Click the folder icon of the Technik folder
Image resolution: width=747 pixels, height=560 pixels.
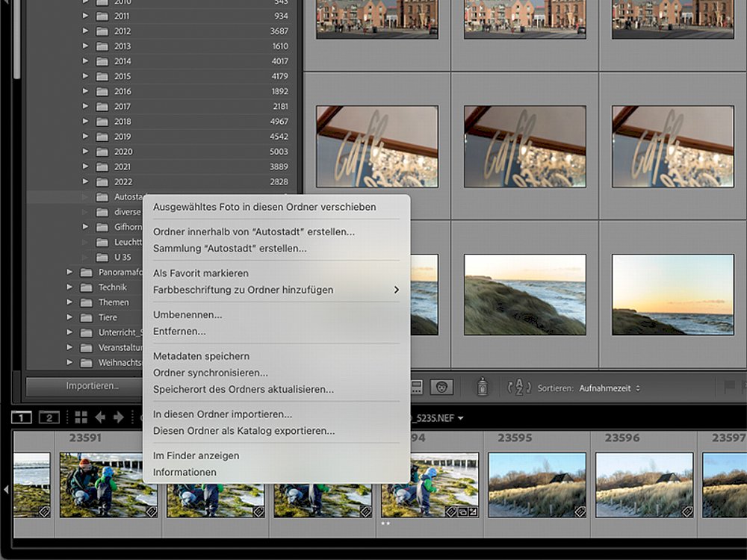[x=86, y=287]
